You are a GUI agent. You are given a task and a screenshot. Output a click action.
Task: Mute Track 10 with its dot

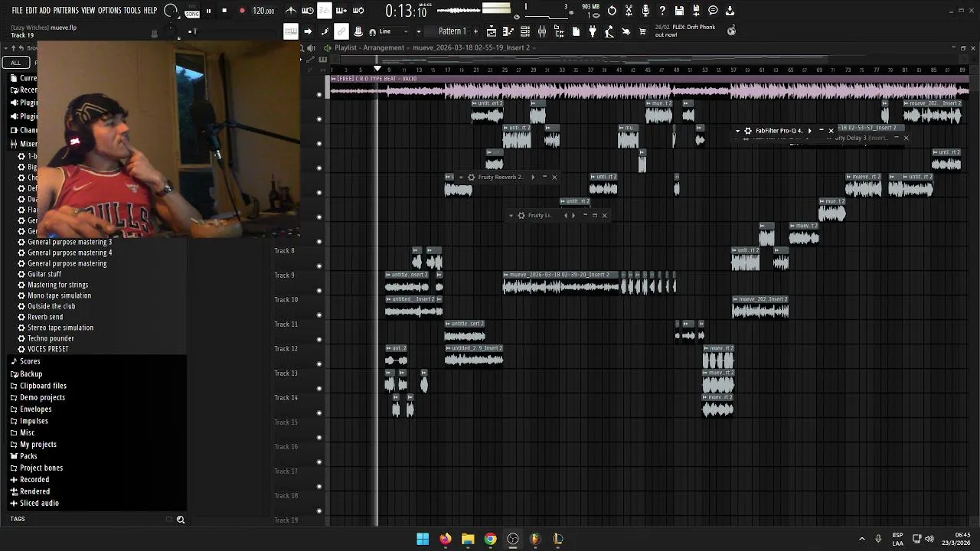[x=319, y=315]
